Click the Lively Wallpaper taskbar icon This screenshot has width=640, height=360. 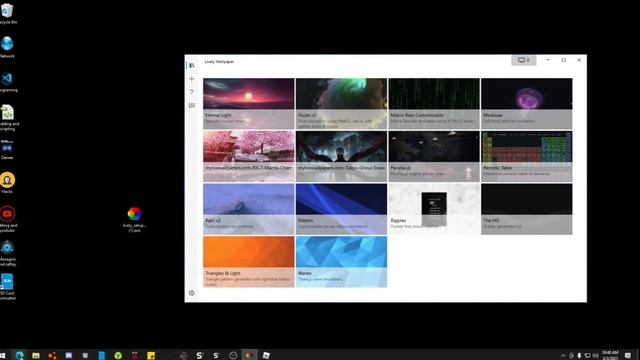(249, 356)
